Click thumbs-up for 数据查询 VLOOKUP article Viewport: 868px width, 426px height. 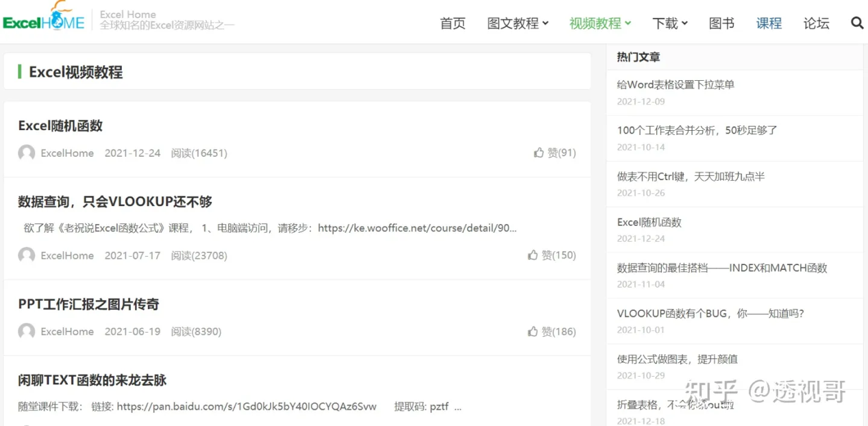pos(533,255)
